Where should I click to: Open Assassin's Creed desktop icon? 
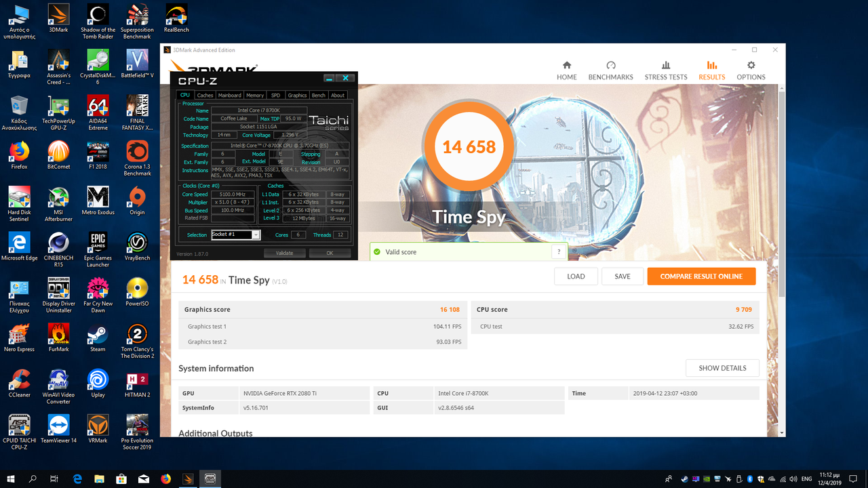pyautogui.click(x=58, y=67)
